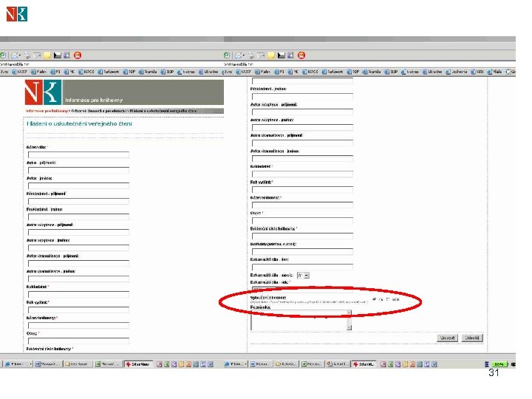Open the PDF bookmark in the left links bar
532x399 pixels.
[x=129, y=72]
